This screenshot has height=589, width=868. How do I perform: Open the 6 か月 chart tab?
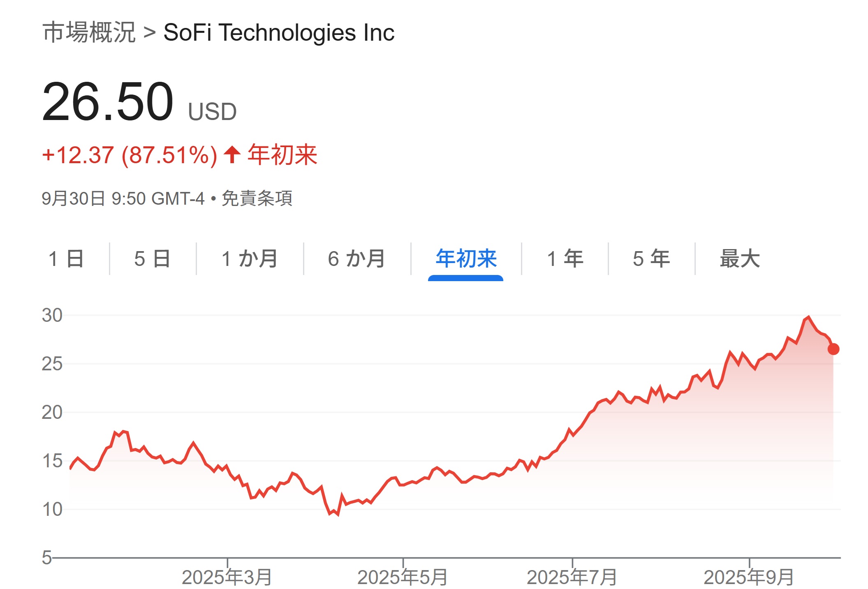tap(356, 259)
